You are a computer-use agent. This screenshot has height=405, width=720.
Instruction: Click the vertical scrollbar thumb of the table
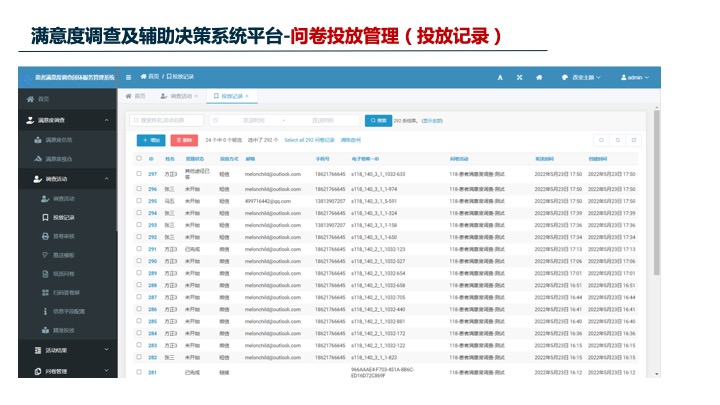click(657, 193)
